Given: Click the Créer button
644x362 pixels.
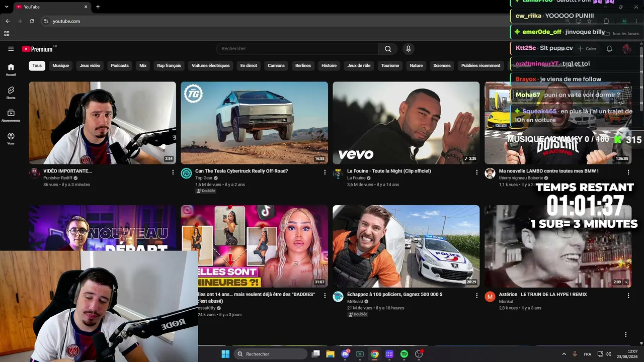Looking at the screenshot, I should pyautogui.click(x=587, y=49).
